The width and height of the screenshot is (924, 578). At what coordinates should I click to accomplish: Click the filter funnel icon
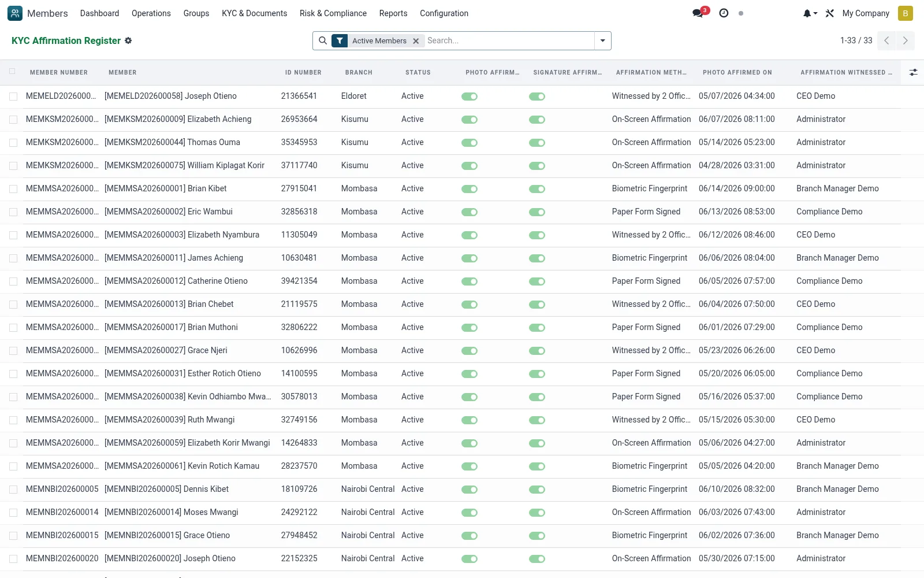click(340, 40)
